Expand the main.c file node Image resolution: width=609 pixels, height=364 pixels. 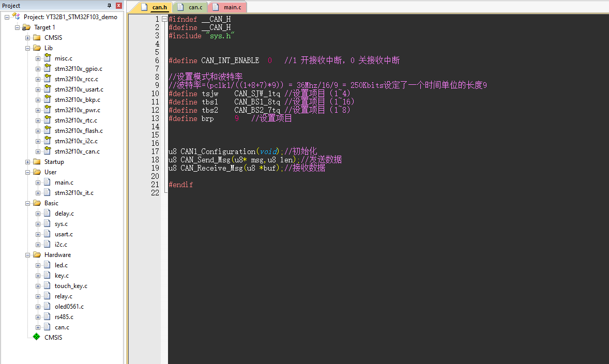coord(38,183)
